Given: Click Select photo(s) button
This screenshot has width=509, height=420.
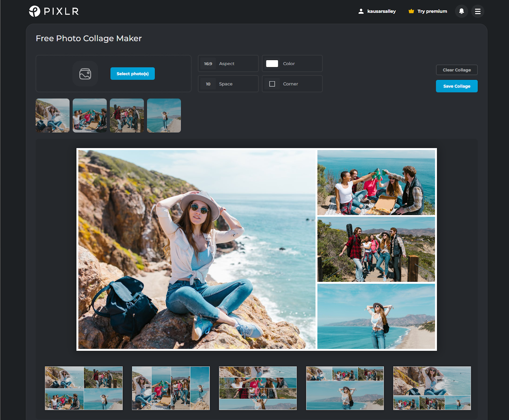Looking at the screenshot, I should click(133, 74).
